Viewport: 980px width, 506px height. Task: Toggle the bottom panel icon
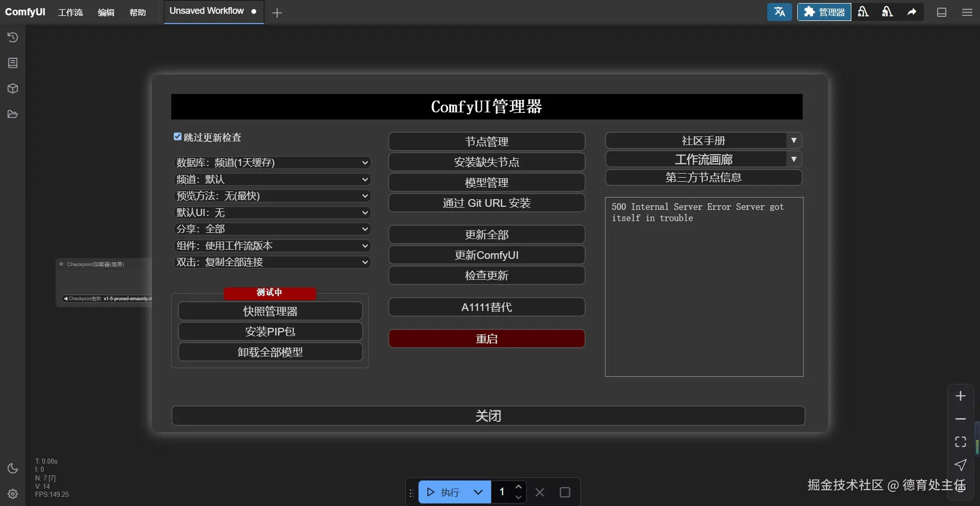(942, 12)
